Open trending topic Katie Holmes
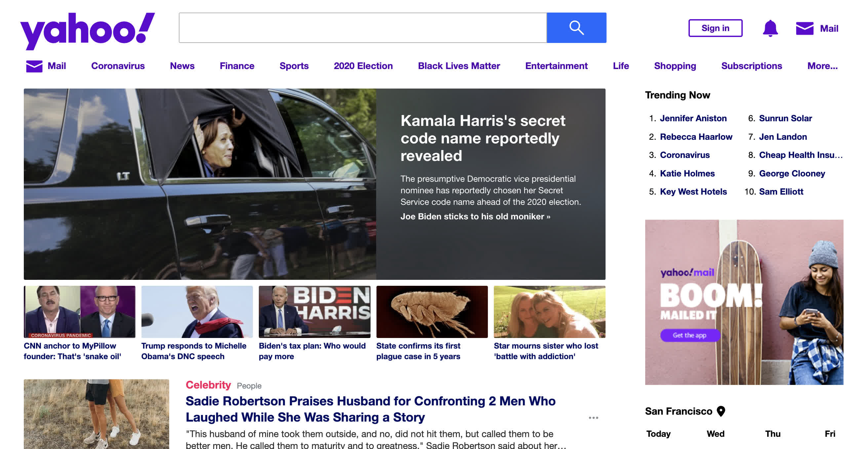This screenshot has height=449, width=868. click(x=688, y=173)
